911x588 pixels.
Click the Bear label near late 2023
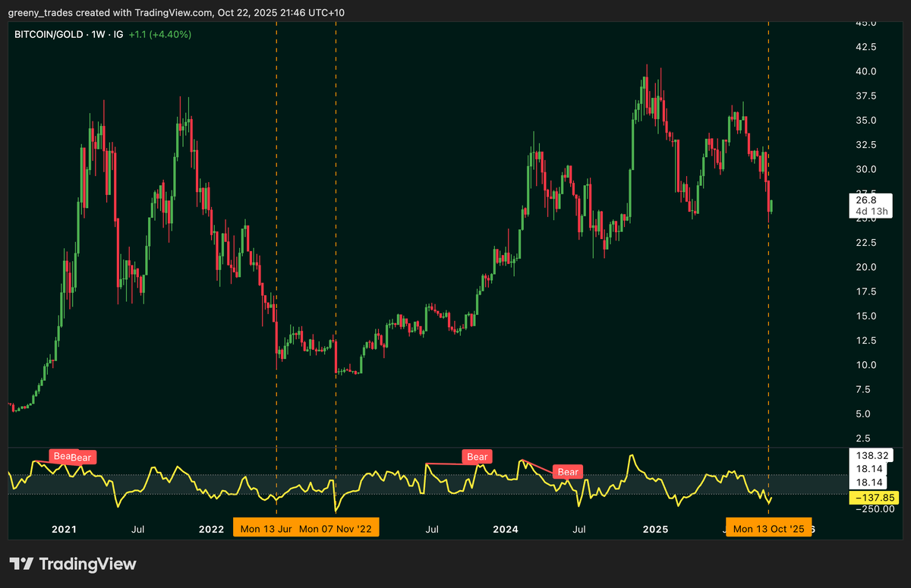pos(477,457)
